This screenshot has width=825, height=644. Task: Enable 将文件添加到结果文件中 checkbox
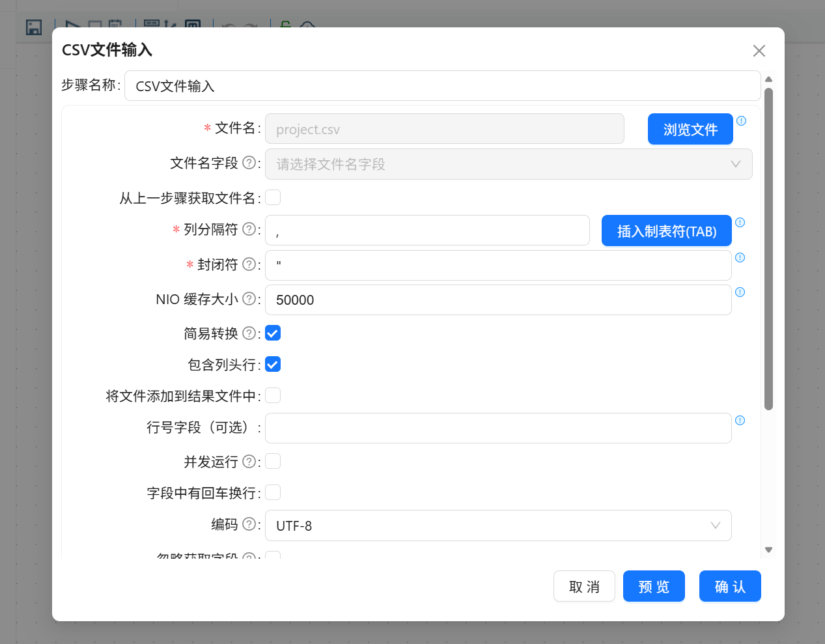[273, 395]
